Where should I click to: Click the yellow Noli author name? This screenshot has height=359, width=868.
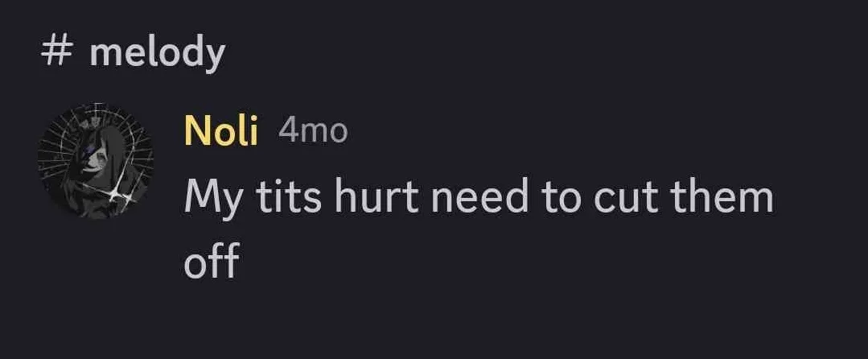[x=221, y=130]
